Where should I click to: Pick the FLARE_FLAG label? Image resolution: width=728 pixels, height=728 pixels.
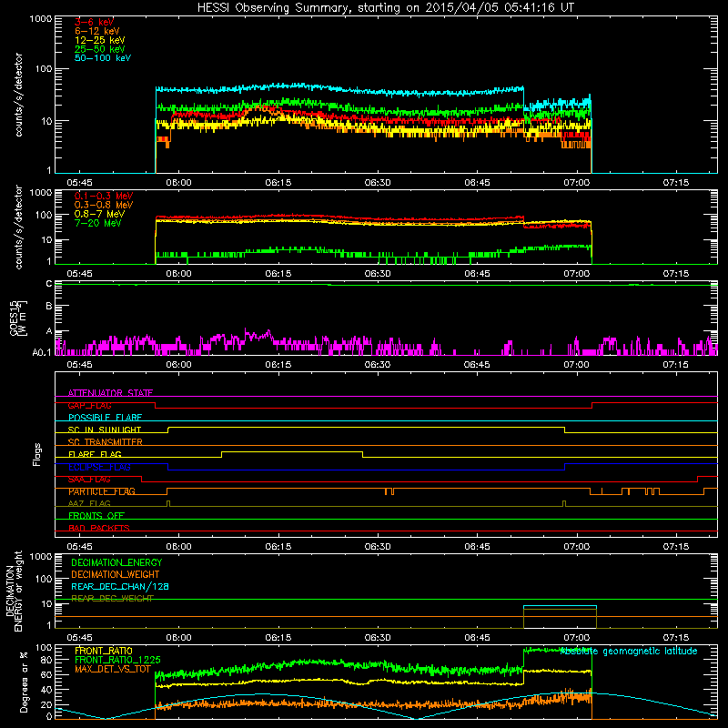pyautogui.click(x=95, y=454)
